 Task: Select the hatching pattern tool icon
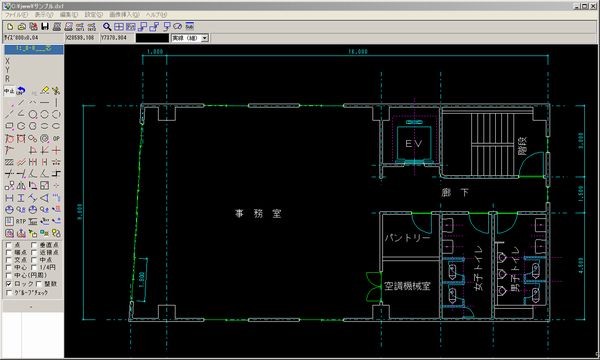tap(9, 162)
